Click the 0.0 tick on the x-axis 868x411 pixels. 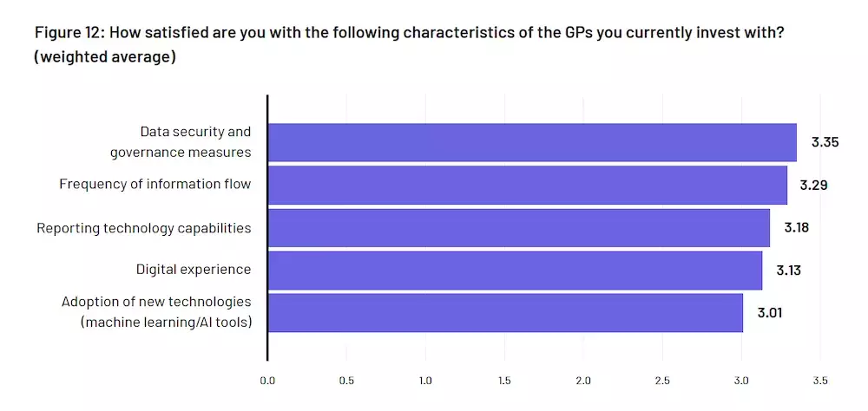pyautogui.click(x=267, y=381)
